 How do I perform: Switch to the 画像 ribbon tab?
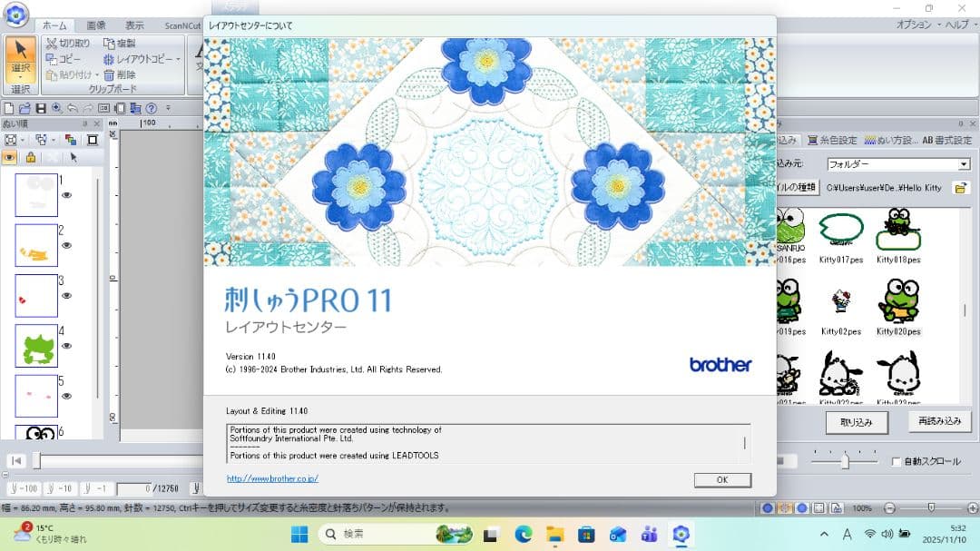click(95, 25)
